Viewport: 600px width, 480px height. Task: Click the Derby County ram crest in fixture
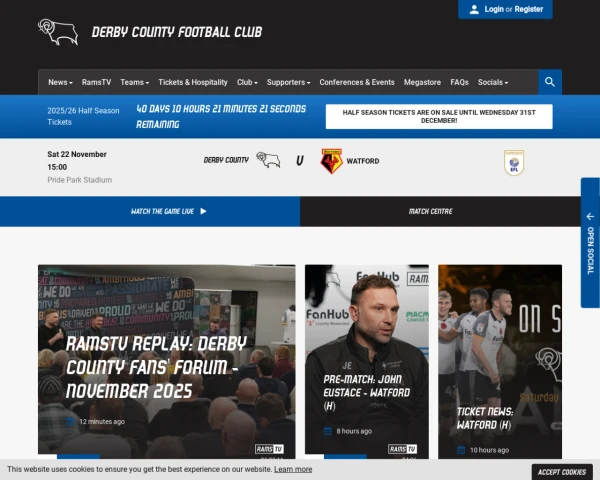coord(268,160)
